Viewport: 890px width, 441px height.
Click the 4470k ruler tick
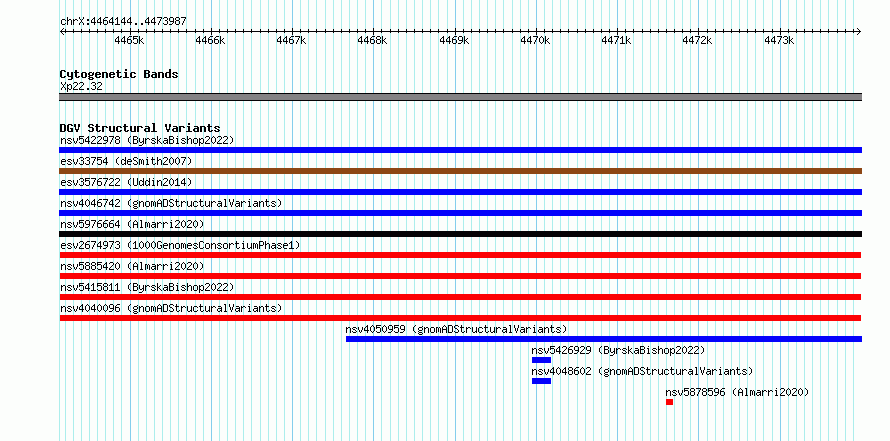point(536,40)
